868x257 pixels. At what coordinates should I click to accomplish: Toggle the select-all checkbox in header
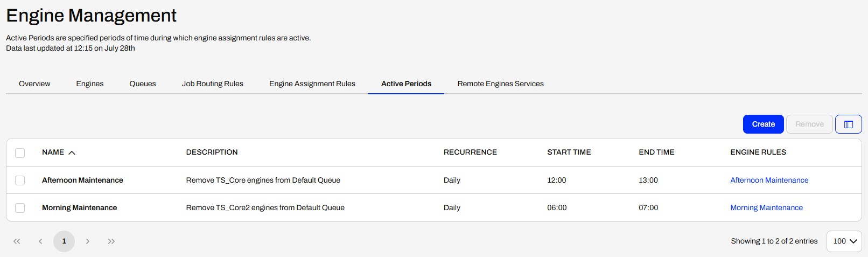(x=20, y=153)
